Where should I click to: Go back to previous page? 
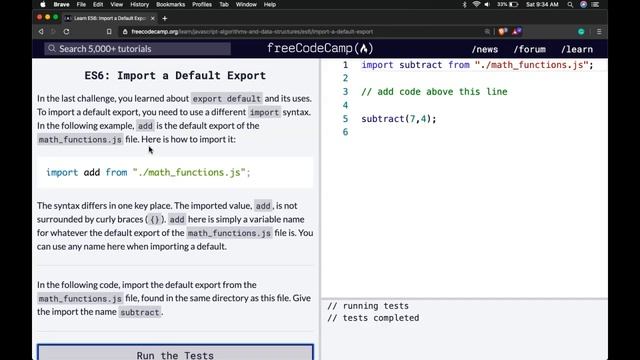(41, 31)
